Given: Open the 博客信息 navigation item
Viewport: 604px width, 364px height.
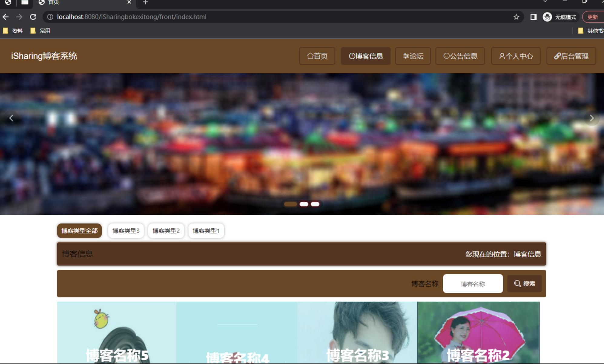Looking at the screenshot, I should tap(365, 56).
